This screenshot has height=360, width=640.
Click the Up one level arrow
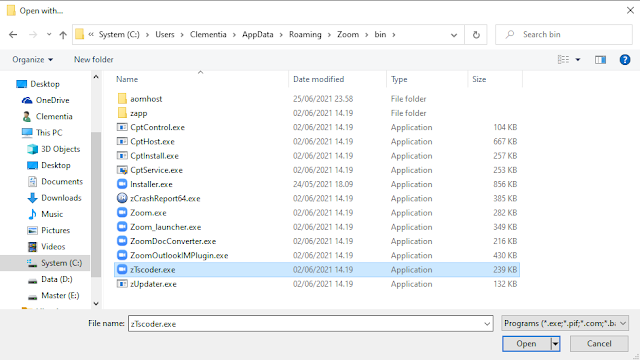pyautogui.click(x=63, y=35)
